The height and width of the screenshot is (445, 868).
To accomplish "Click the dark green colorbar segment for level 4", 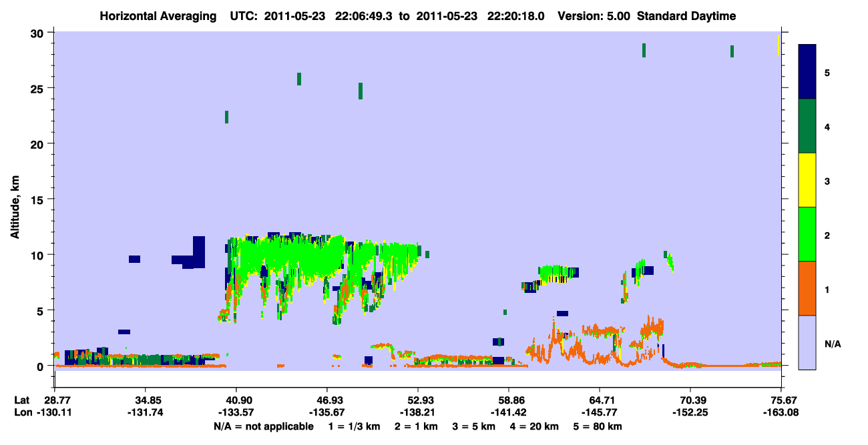I will click(x=807, y=126).
